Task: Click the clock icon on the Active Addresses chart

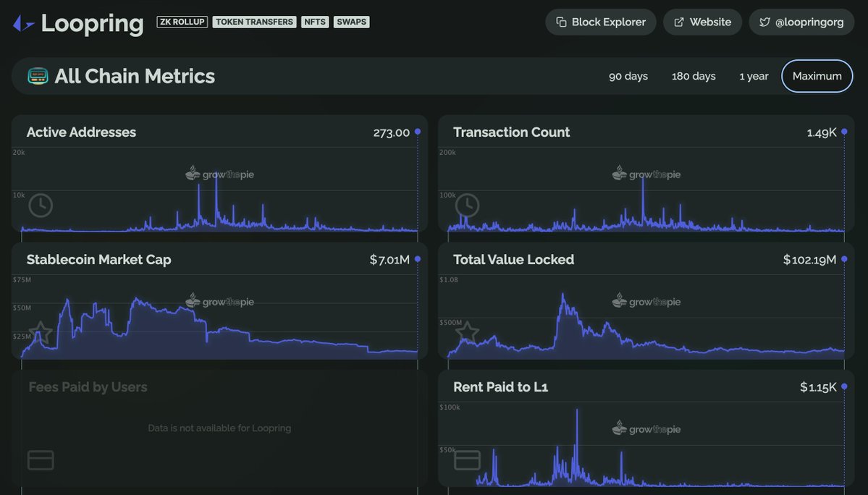Action: click(x=40, y=206)
